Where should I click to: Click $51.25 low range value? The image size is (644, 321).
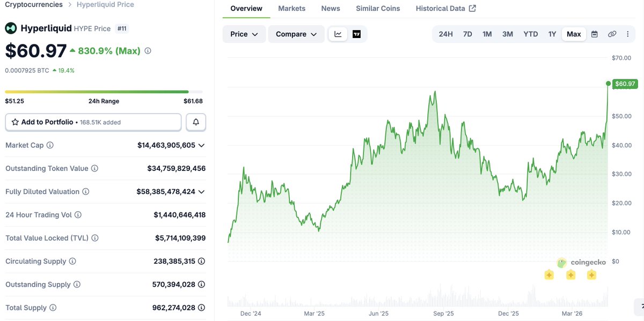pos(14,101)
